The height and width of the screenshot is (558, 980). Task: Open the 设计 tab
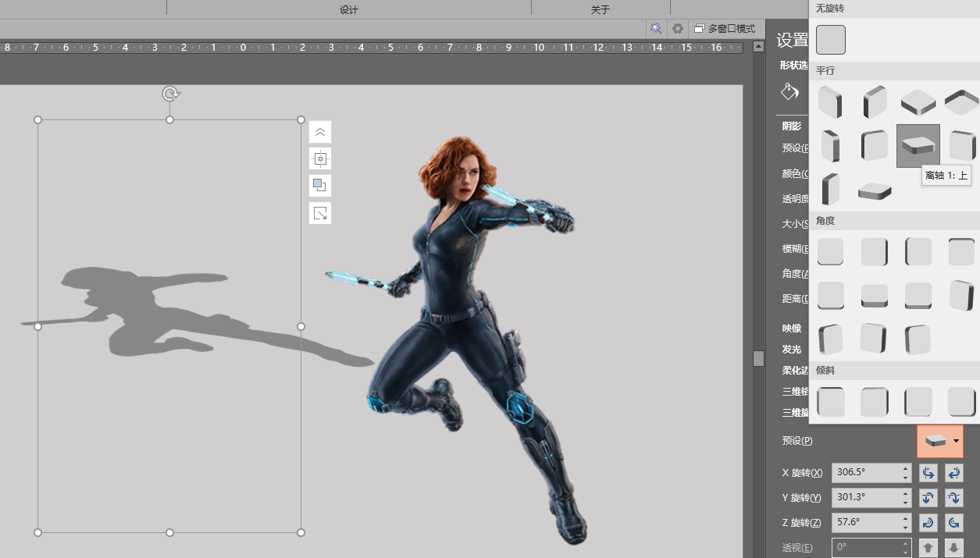pyautogui.click(x=349, y=9)
